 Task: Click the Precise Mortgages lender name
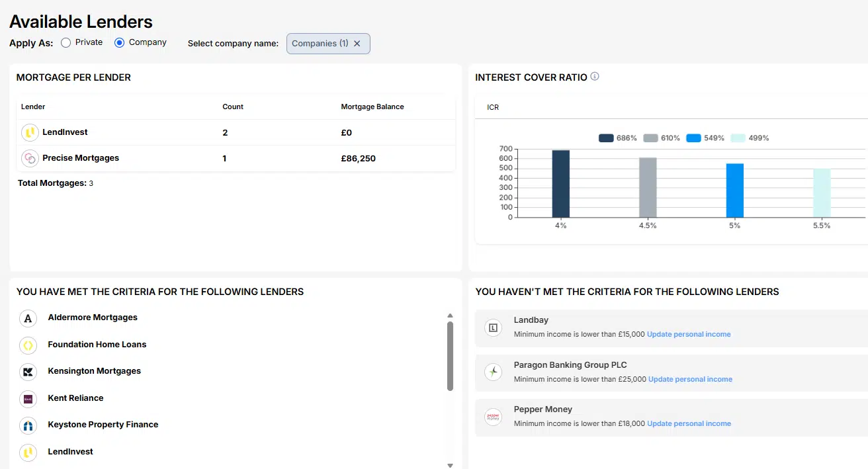click(x=81, y=158)
